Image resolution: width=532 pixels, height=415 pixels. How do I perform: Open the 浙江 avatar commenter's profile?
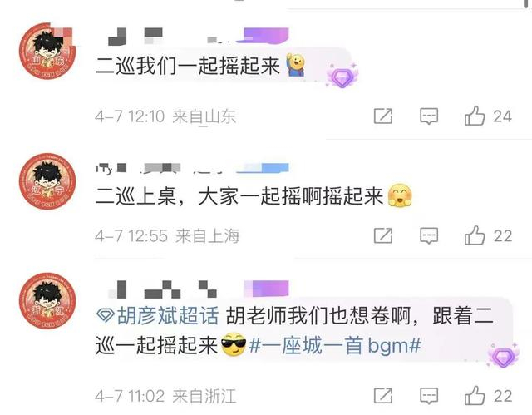click(47, 300)
